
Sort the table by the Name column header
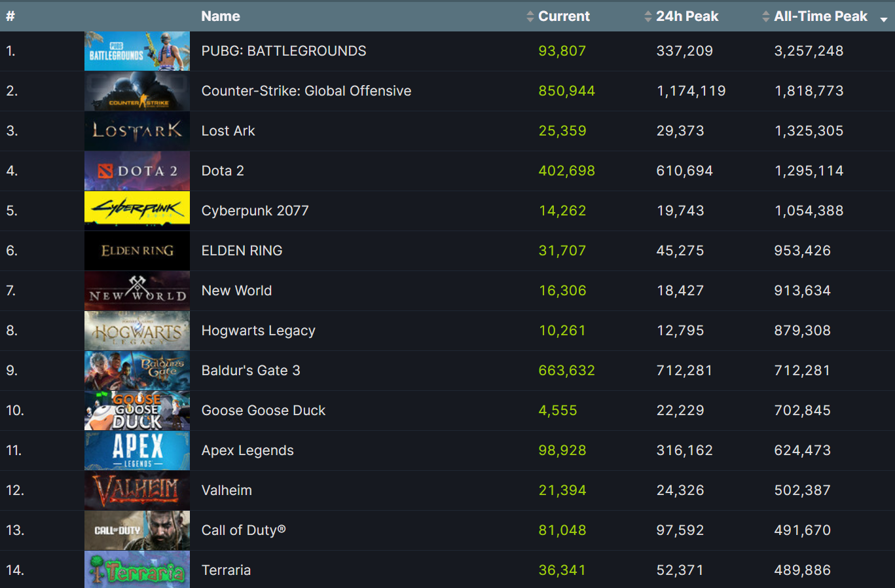tap(221, 16)
